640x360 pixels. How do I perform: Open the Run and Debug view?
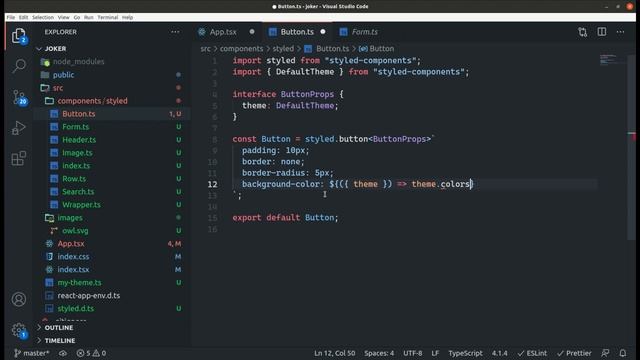click(19, 128)
